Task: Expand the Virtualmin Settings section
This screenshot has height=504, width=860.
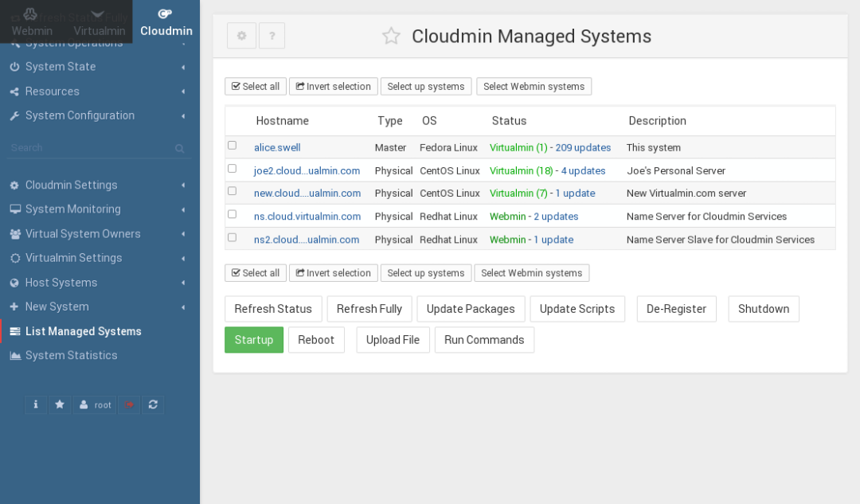Action: (x=99, y=258)
